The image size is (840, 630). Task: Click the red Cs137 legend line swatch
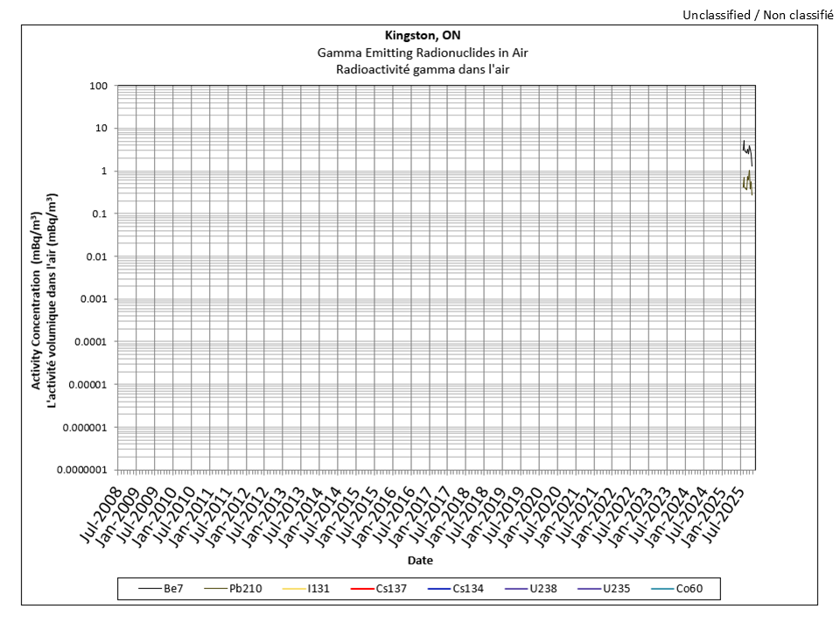click(362, 589)
